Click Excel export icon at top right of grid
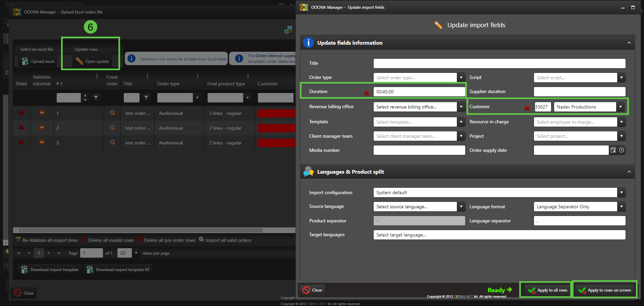Screen dimensions: 644x306 (x=288, y=30)
